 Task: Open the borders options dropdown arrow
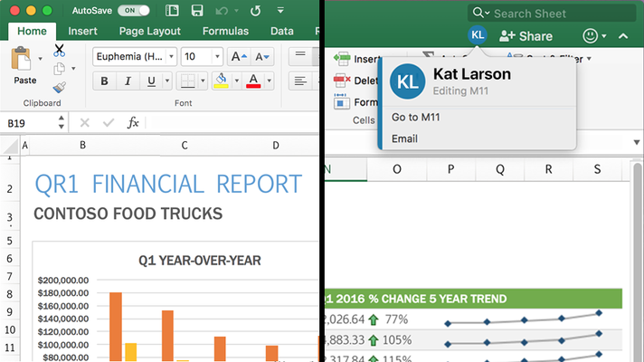point(203,81)
